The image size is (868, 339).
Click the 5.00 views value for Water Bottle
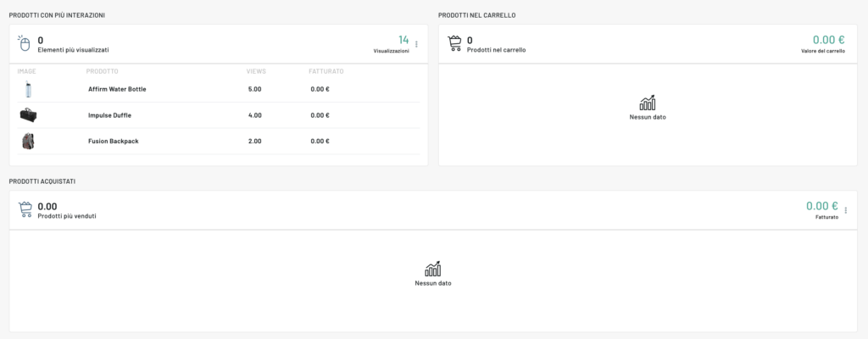pyautogui.click(x=254, y=89)
